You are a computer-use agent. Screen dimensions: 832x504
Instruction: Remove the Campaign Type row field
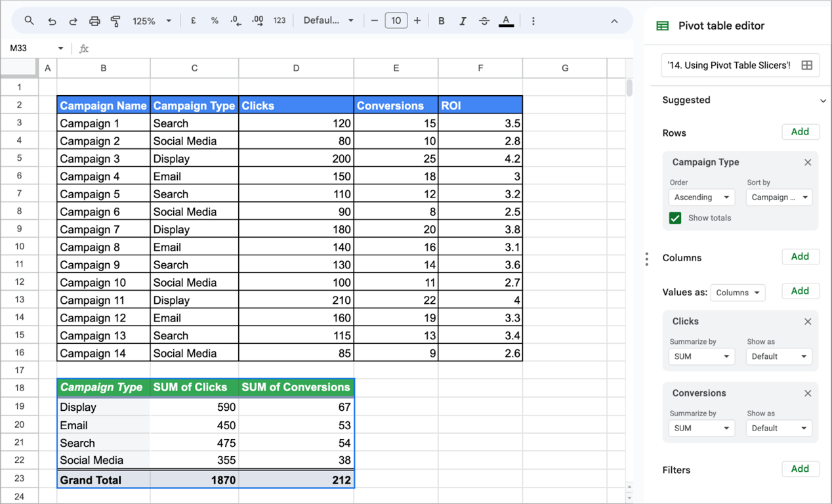tap(808, 162)
